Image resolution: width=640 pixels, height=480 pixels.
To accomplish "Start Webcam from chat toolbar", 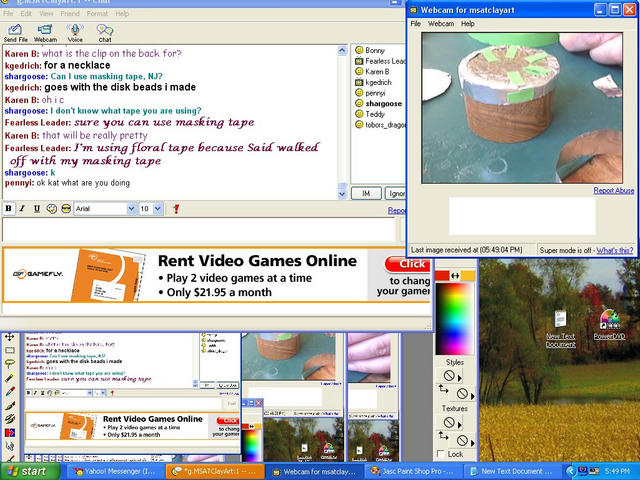I will (x=45, y=33).
